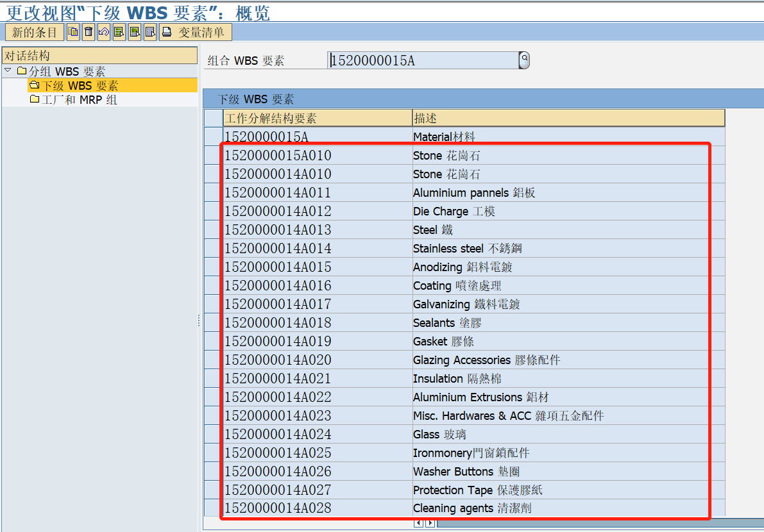Viewport: 764px width, 532px height.
Task: Click the WBS cell 1520000014A010
Action: [x=318, y=174]
